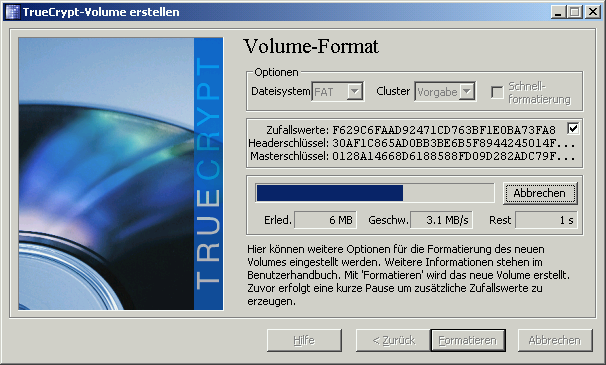Click the Geschw. 3.1 MB/s field
The image size is (606, 365).
441,220
